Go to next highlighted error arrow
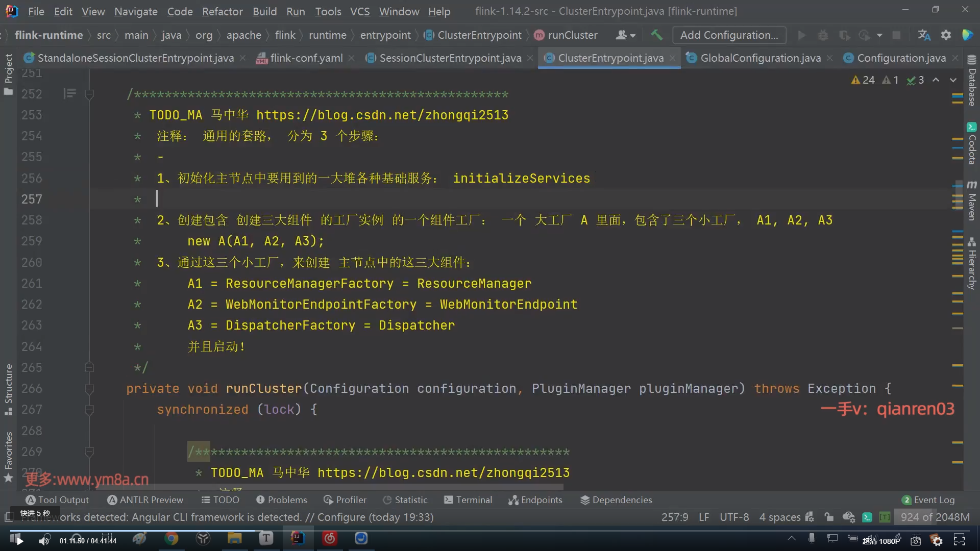 (953, 80)
